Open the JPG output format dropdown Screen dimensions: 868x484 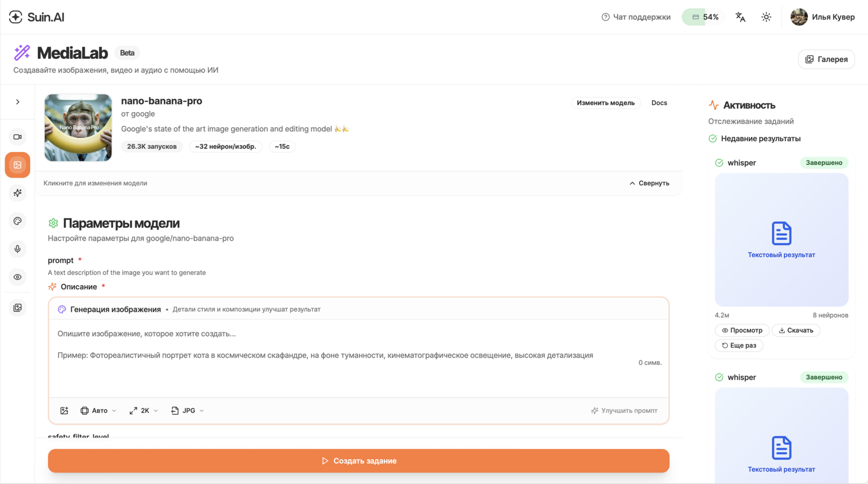[188, 411]
